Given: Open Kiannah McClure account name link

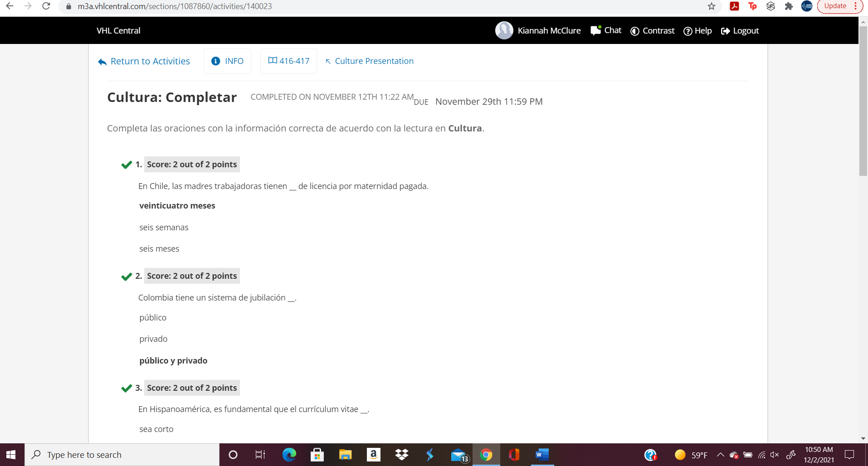Looking at the screenshot, I should 549,30.
